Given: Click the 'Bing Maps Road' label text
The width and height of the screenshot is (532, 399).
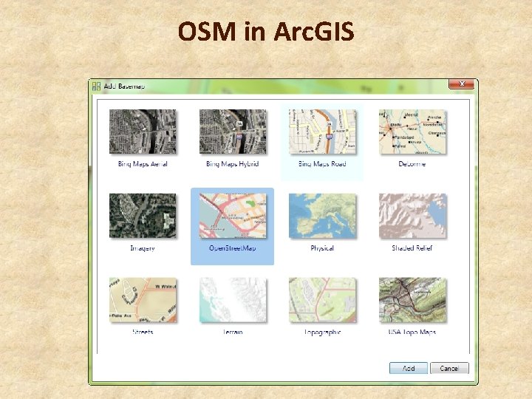Looking at the screenshot, I should (322, 164).
